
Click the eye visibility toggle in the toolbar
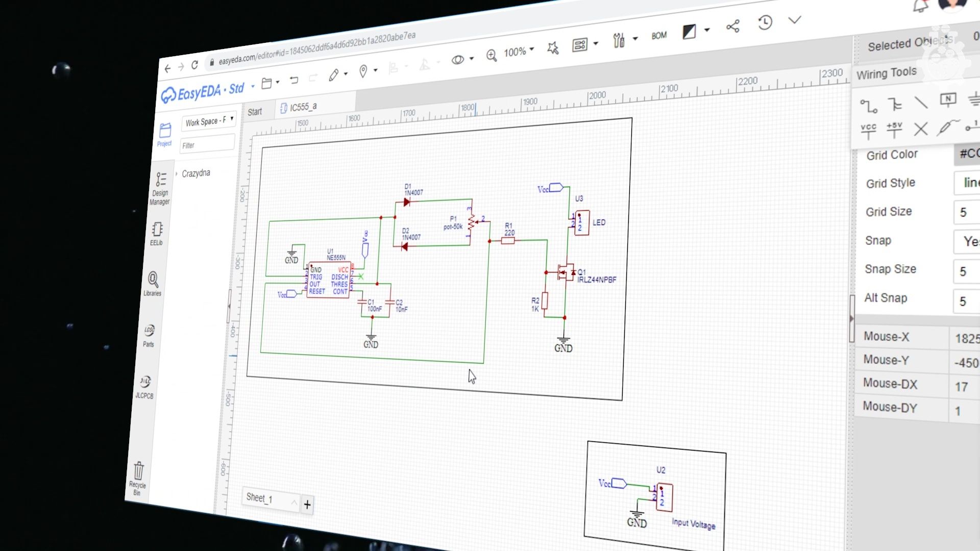pyautogui.click(x=458, y=59)
